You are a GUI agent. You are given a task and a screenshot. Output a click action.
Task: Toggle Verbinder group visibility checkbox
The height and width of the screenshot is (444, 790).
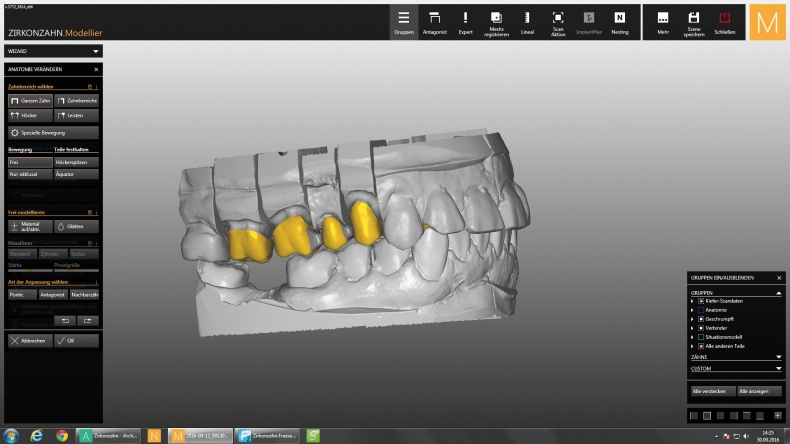pyautogui.click(x=701, y=328)
